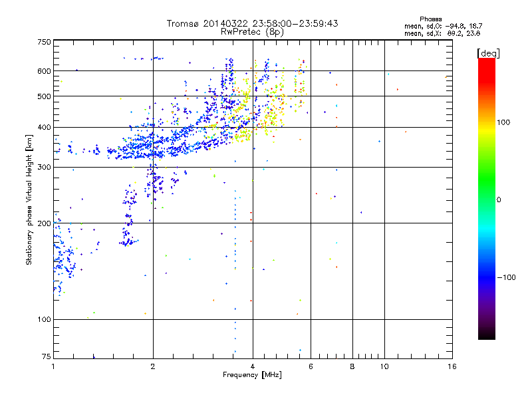Viewport: 532px width, 399px height.
Task: Click the x-axis label '10'
Action: click(384, 366)
